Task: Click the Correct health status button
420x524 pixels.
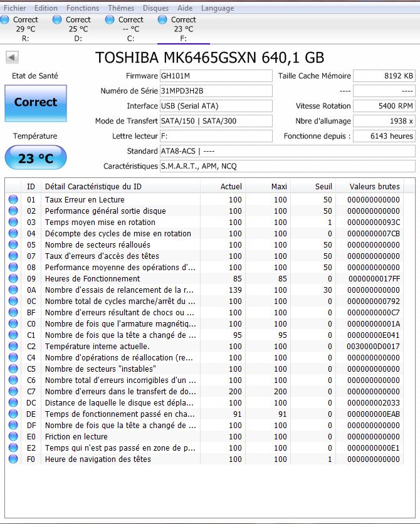Action: tap(35, 102)
